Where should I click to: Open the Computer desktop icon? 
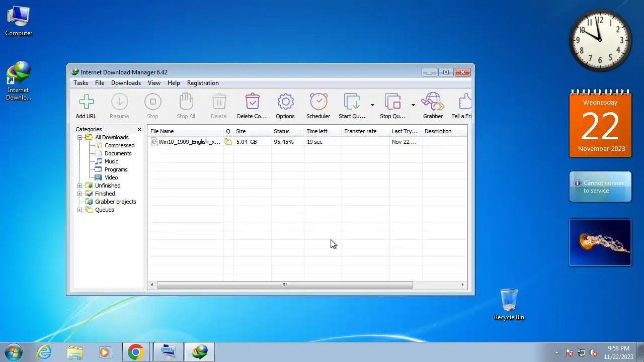point(19,21)
